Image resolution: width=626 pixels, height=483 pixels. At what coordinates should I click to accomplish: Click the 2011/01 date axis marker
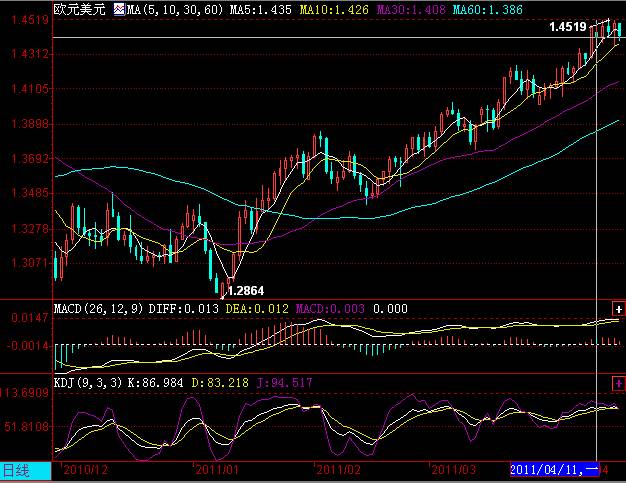click(218, 470)
